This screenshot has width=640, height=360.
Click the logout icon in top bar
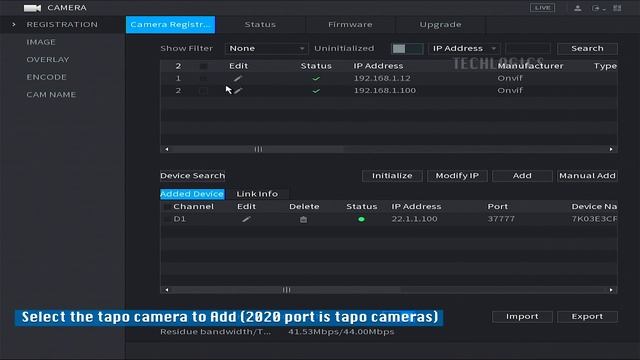[x=596, y=8]
